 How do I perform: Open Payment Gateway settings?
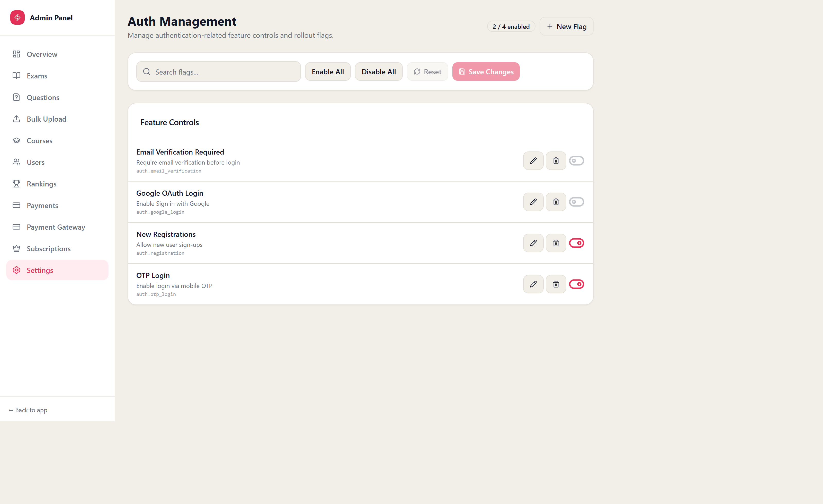pos(57,227)
